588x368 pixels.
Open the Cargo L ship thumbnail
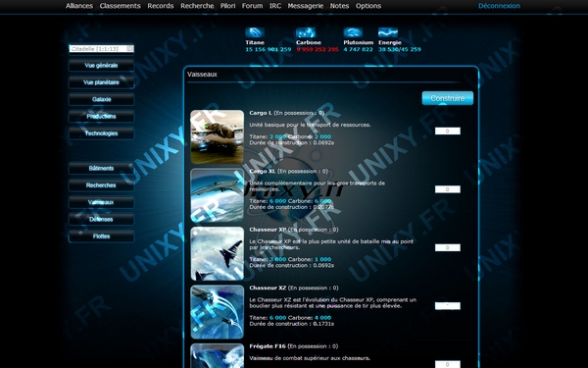(218, 136)
